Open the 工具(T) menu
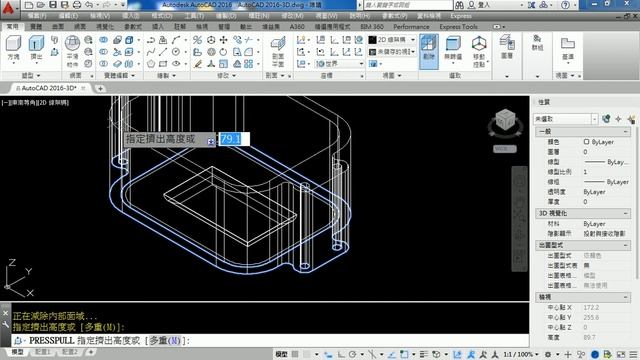 194,16
